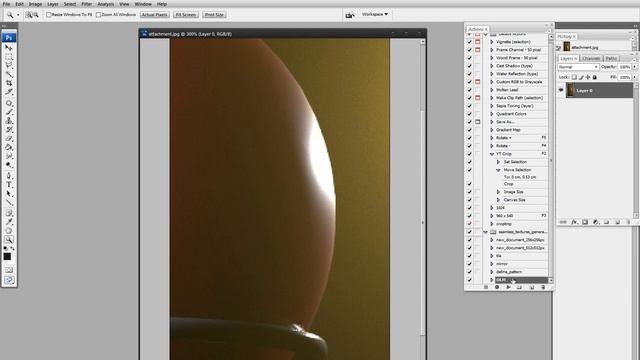
Task: Click Play selection in Actions panel
Action: pyautogui.click(x=508, y=287)
